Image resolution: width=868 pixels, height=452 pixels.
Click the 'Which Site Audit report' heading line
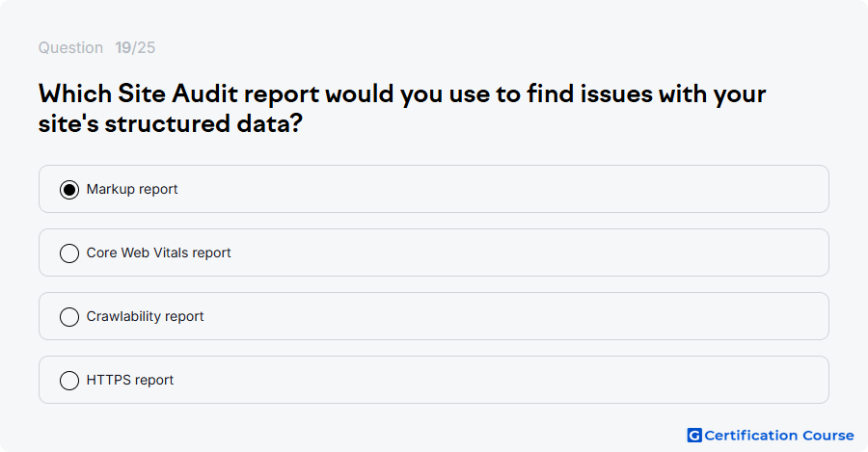402,94
